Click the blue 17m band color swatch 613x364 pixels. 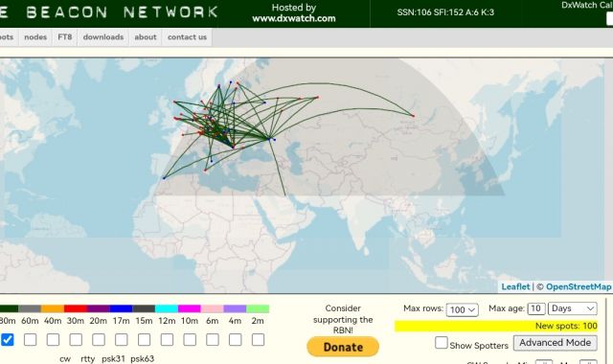point(122,308)
